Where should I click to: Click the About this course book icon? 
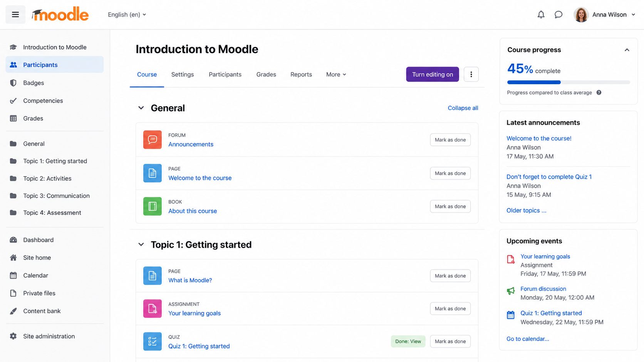(153, 206)
